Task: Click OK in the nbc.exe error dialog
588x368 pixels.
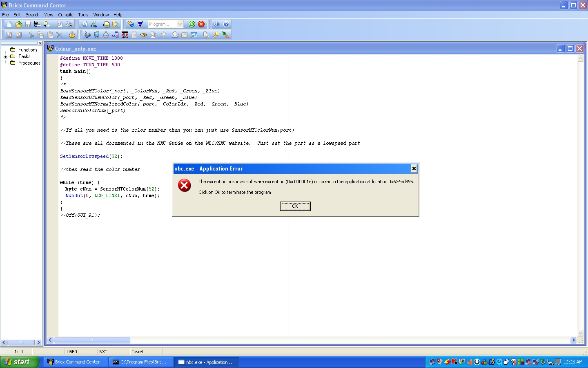Action: coord(295,206)
